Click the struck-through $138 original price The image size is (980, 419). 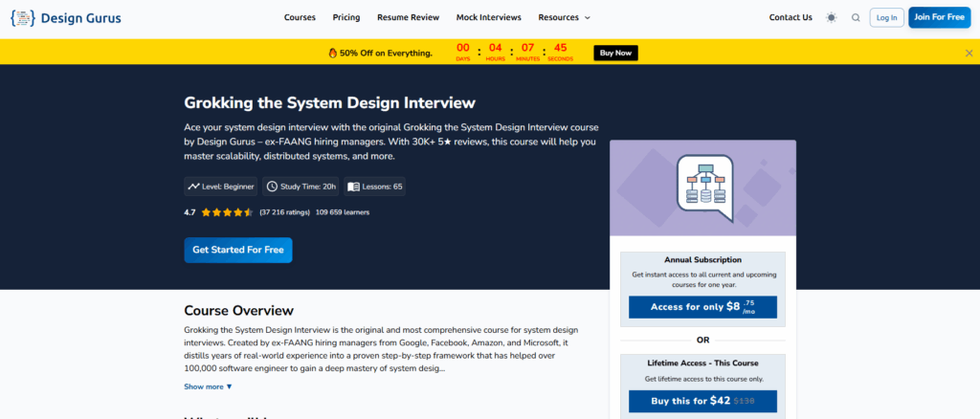point(744,402)
